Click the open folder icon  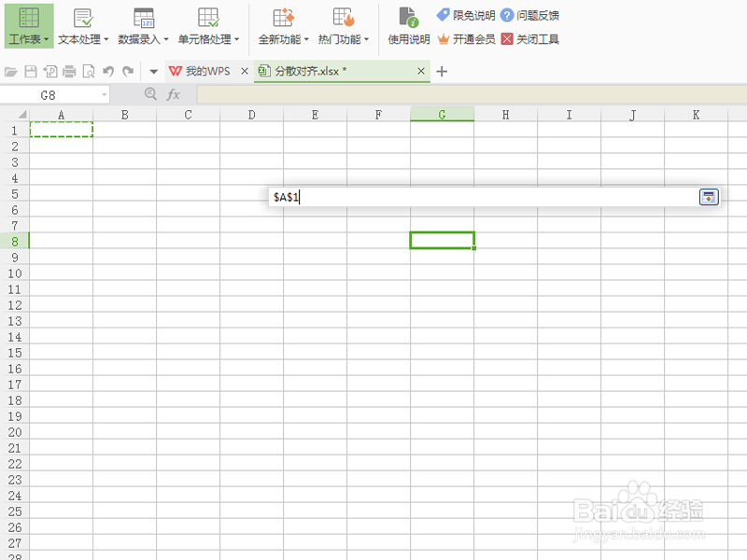(11, 72)
